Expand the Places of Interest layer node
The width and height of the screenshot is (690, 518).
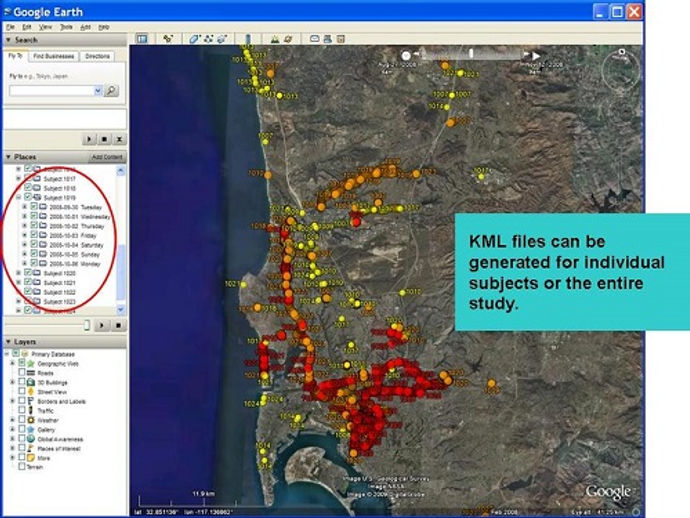tap(12, 448)
